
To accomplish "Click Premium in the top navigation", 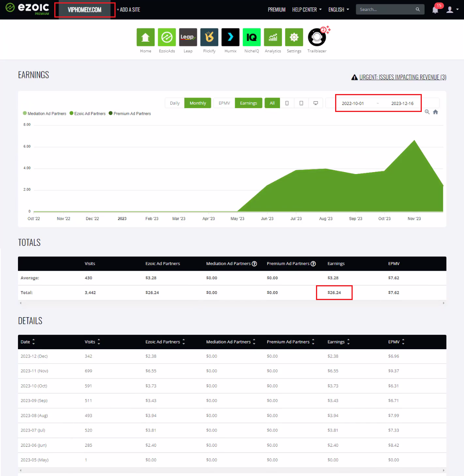I will (277, 9).
